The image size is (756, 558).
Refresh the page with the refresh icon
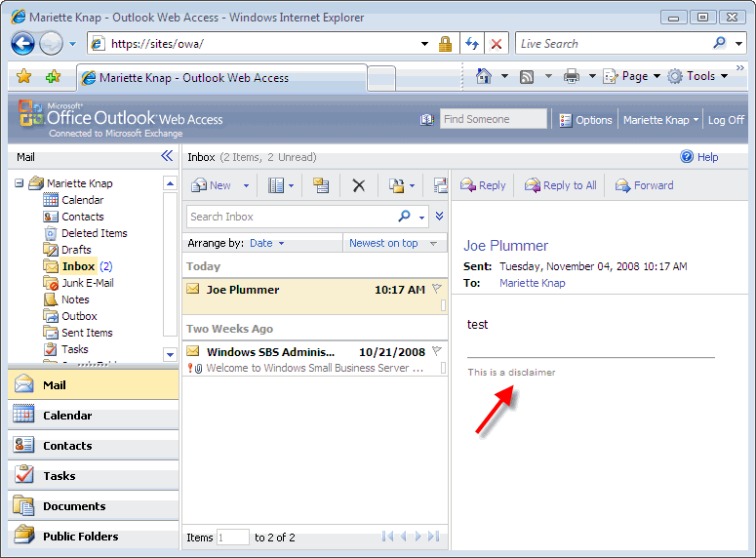pos(472,44)
